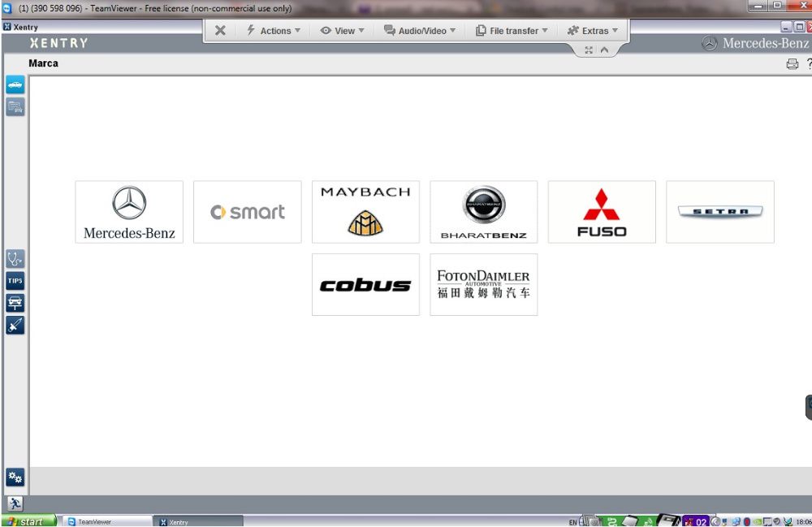Click the exit running man icon
This screenshot has height=527, width=812.
point(15,503)
